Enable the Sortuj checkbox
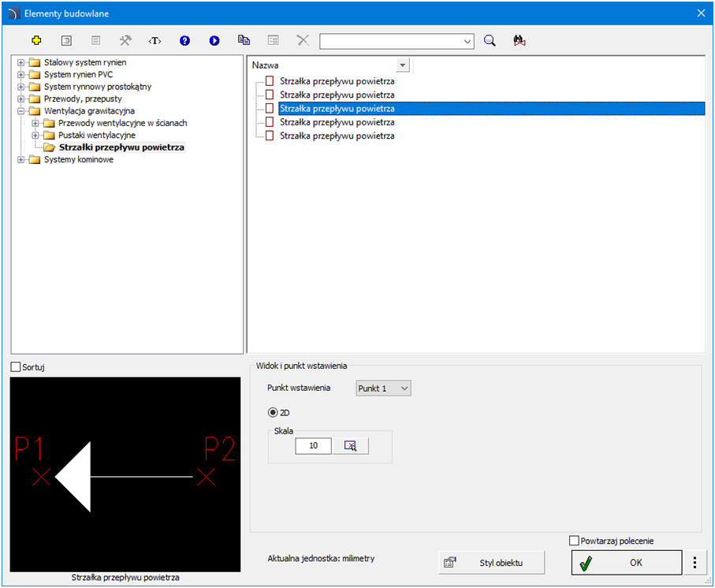715x588 pixels. coord(16,367)
